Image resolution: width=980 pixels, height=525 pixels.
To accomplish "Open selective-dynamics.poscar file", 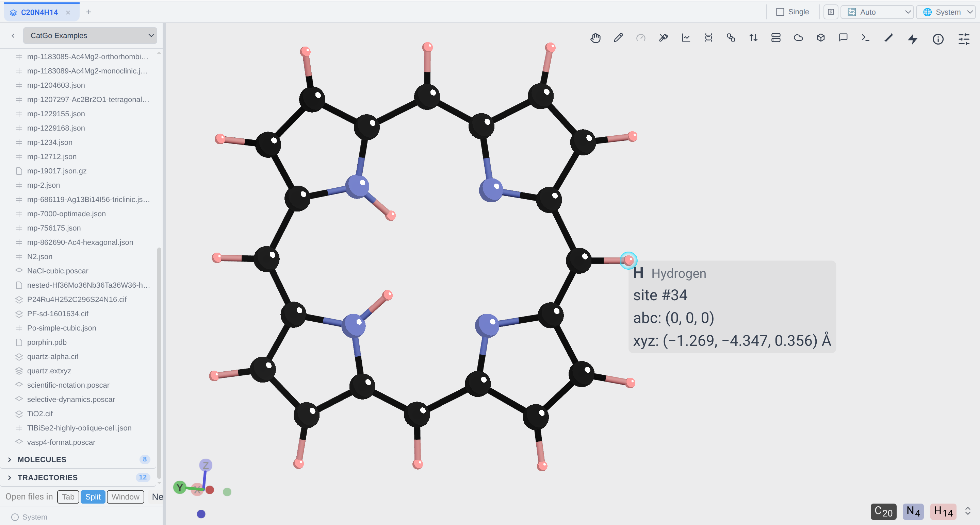I will coord(71,399).
